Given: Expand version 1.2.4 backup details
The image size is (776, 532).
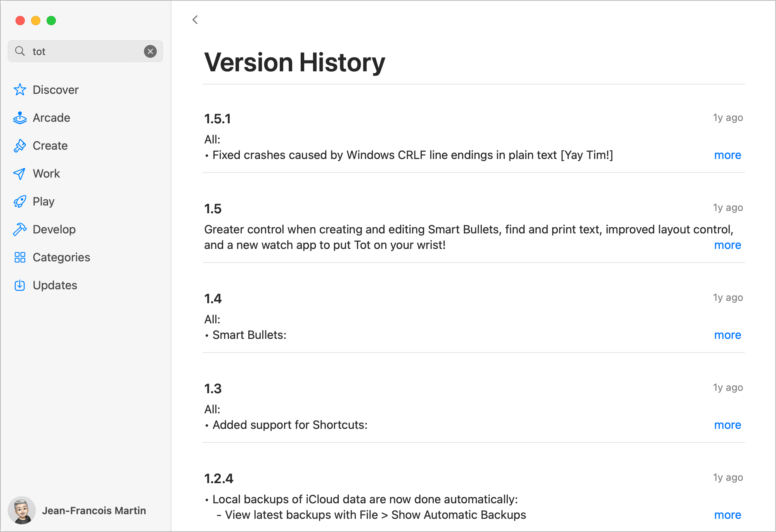Looking at the screenshot, I should (727, 515).
